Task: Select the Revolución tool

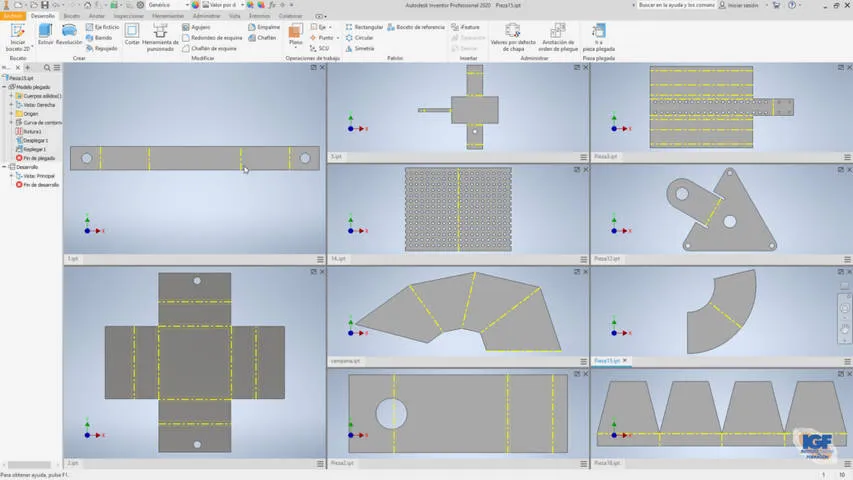Action: click(69, 34)
